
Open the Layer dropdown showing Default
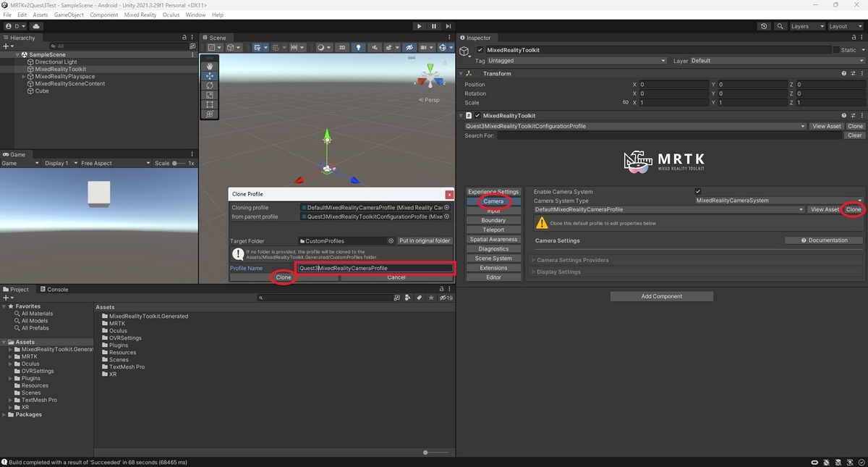click(x=778, y=61)
